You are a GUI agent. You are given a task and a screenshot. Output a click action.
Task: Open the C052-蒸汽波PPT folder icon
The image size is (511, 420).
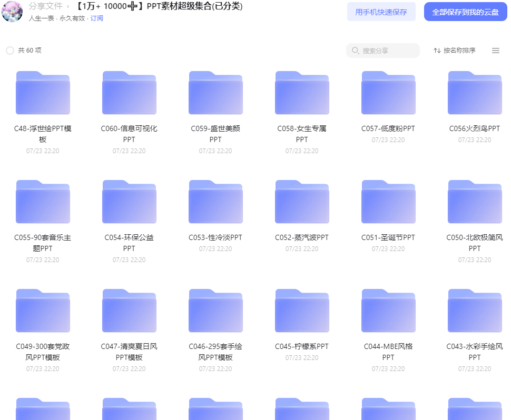(x=302, y=202)
